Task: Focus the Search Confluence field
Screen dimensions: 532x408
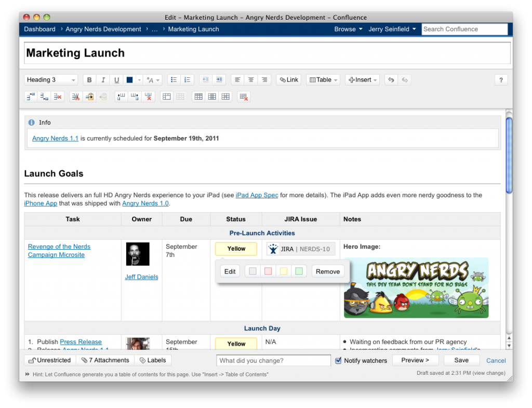Action: 464,29
